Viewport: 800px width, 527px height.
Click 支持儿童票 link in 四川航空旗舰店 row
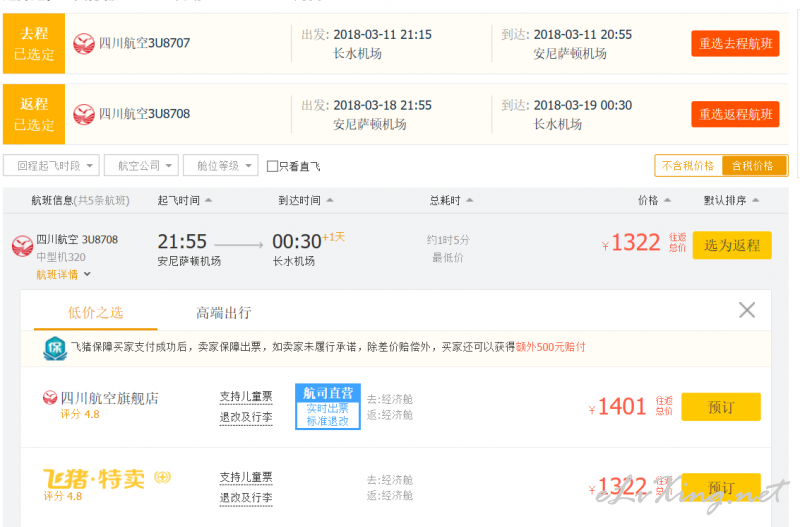[x=246, y=396]
